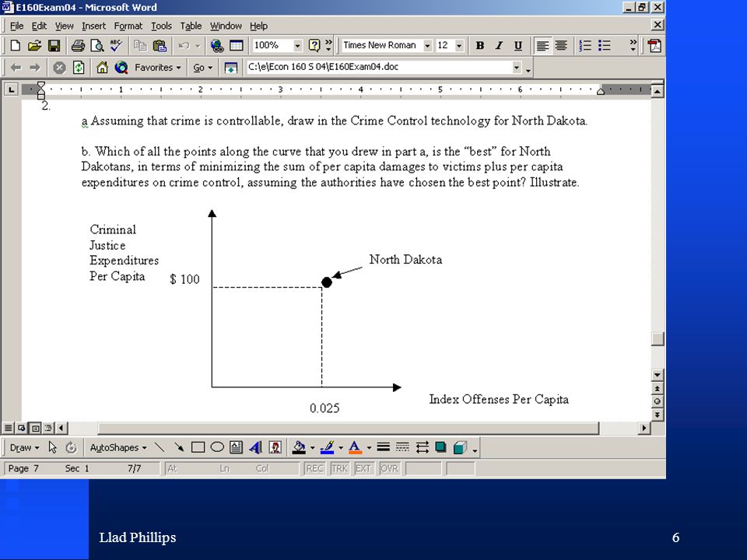This screenshot has width=747, height=560.
Task: Print the document
Action: point(78,46)
